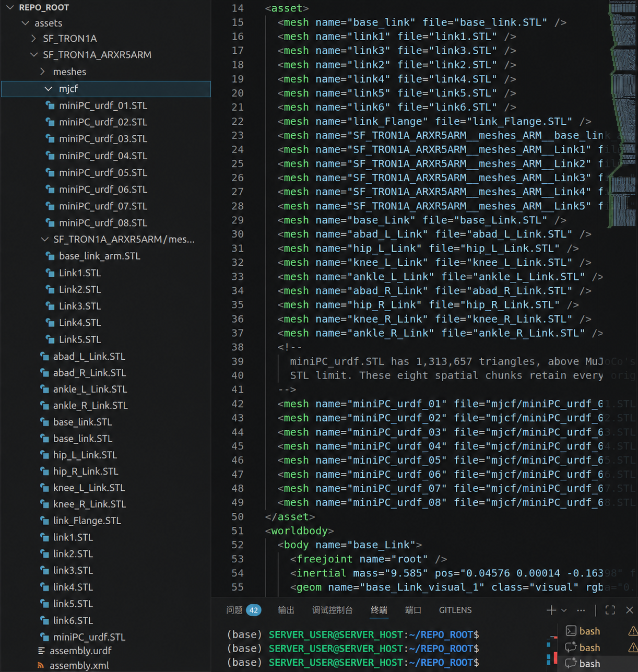Open the terminal launch profile dropdown arrow
The height and width of the screenshot is (672, 638).
click(564, 610)
